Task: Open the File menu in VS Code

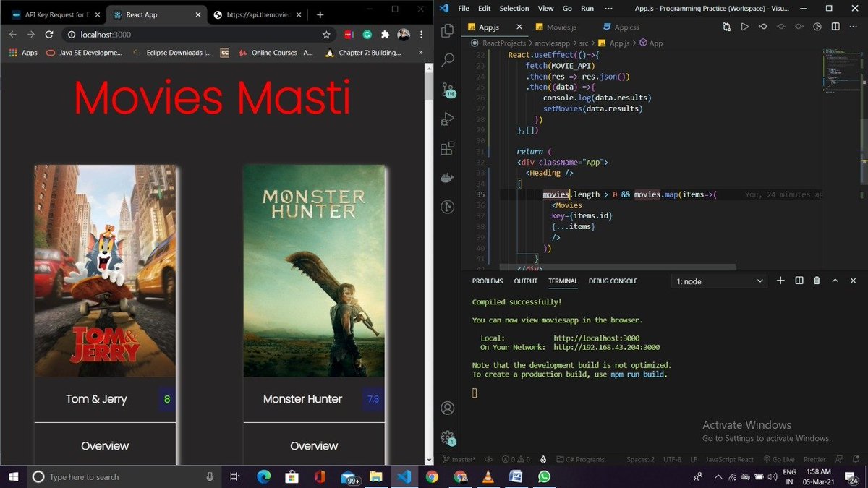Action: tap(464, 8)
